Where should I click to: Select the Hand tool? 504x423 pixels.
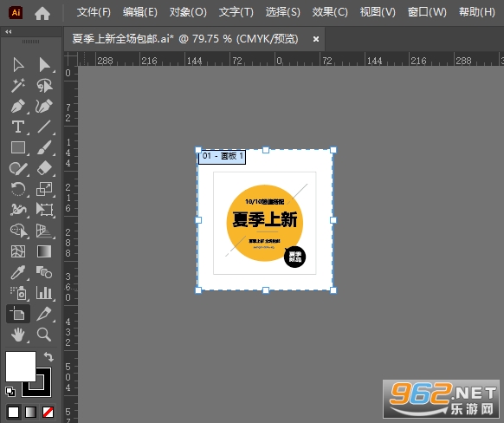(18, 335)
